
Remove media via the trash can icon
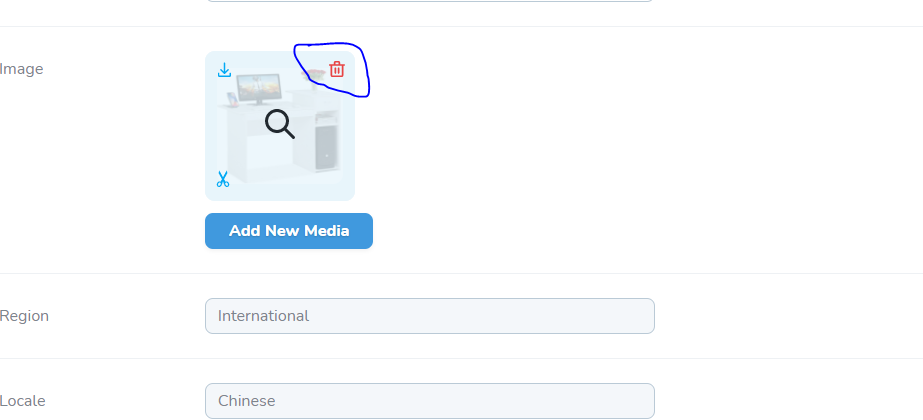point(337,69)
